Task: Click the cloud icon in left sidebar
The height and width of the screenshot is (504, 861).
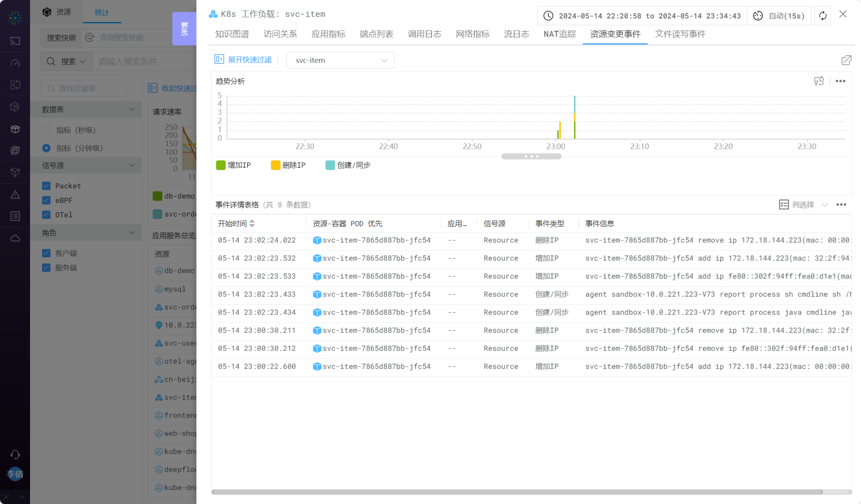Action: (15, 238)
